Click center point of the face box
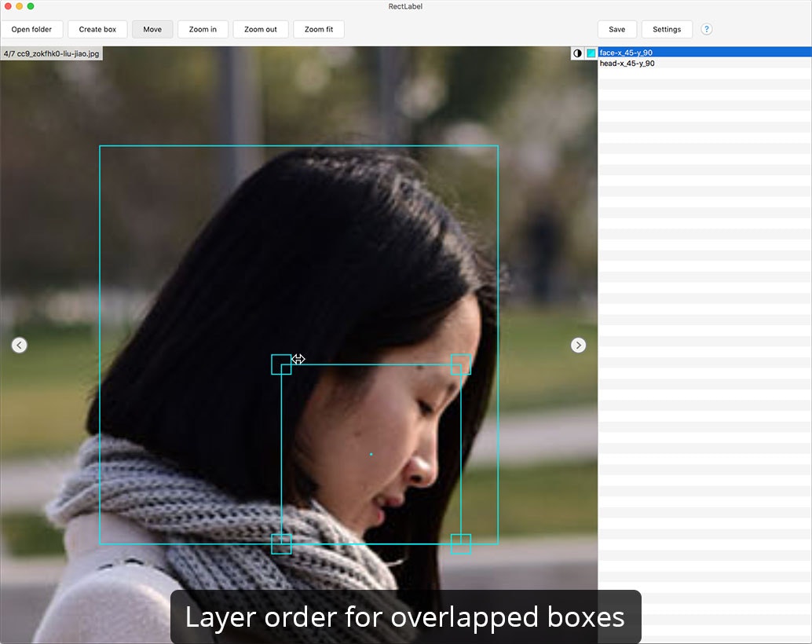This screenshot has height=644, width=812. click(371, 455)
